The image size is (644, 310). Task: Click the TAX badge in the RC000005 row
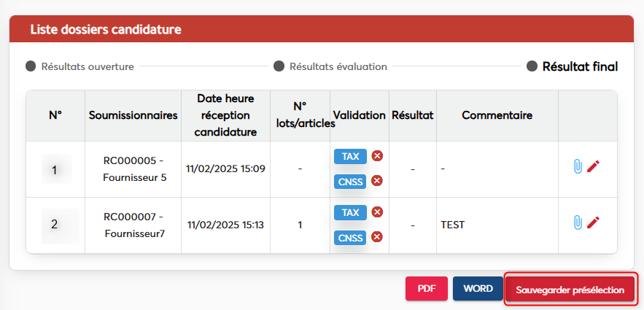pyautogui.click(x=350, y=156)
